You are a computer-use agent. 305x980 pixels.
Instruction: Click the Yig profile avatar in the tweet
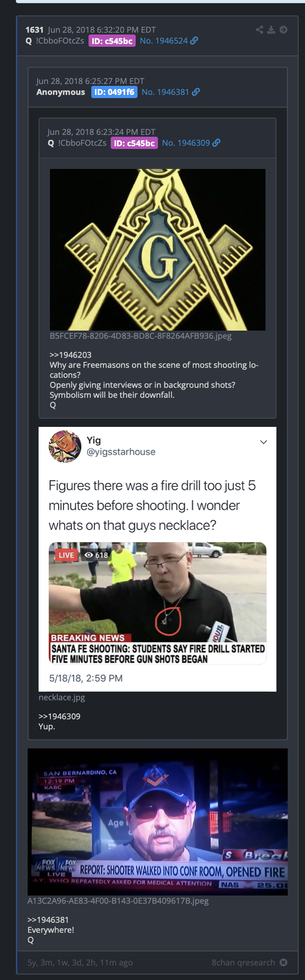65,446
